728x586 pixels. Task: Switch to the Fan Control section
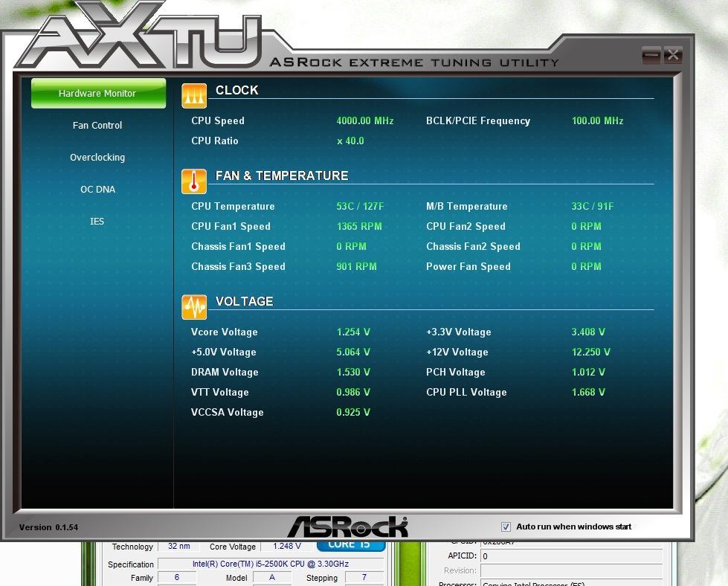pos(97,126)
